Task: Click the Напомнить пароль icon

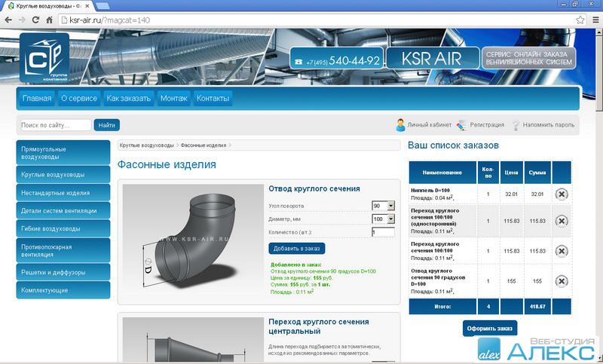Action: click(x=516, y=125)
